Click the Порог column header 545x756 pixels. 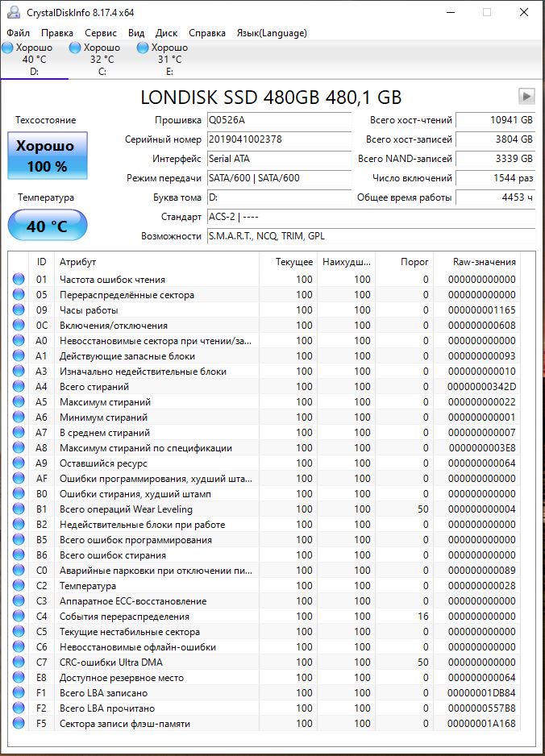tap(404, 262)
